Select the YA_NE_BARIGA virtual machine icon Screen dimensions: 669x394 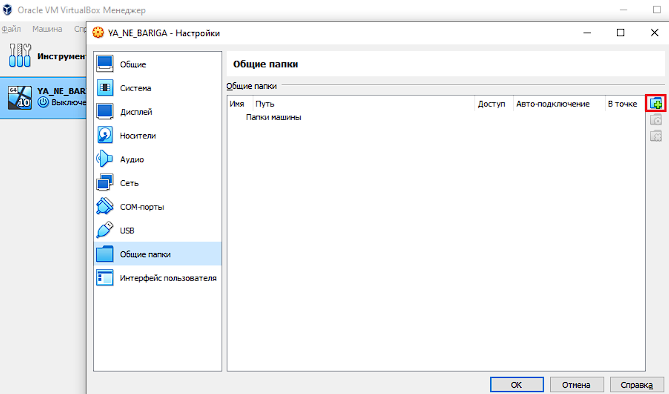click(20, 98)
